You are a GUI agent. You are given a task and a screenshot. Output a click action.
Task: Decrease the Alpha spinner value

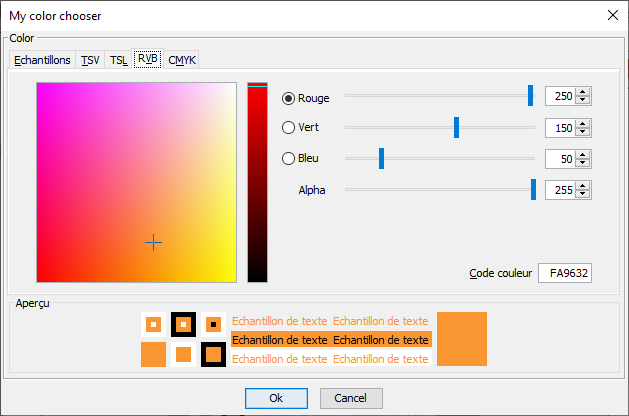pyautogui.click(x=584, y=195)
